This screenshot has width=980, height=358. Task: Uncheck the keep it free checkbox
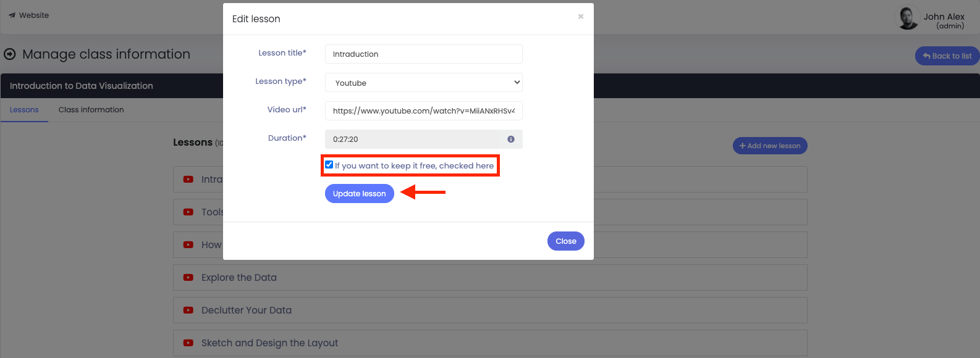click(329, 165)
